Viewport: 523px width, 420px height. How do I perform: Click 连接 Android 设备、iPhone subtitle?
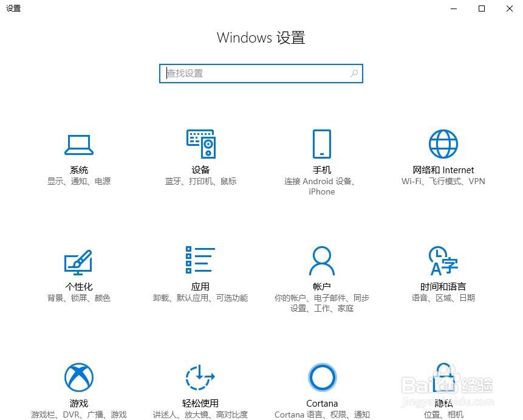pos(322,186)
